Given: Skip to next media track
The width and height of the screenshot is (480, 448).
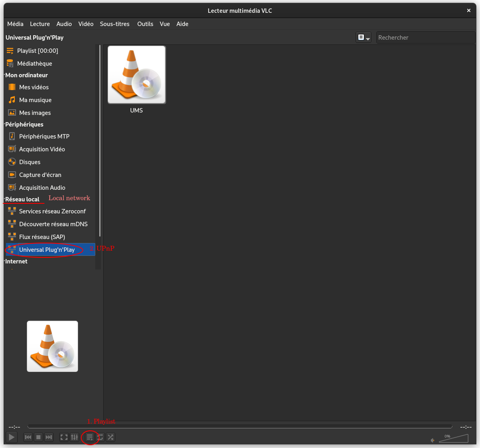Looking at the screenshot, I should (49, 437).
